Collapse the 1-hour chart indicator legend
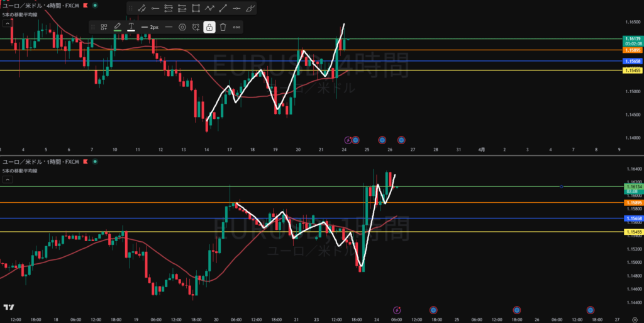644x323 pixels. (x=8, y=181)
